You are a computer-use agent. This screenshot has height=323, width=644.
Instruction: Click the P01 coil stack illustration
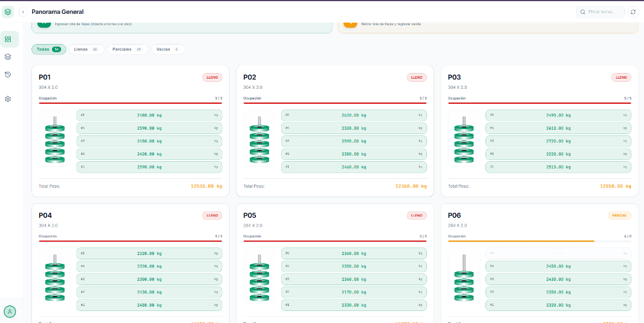tap(55, 138)
